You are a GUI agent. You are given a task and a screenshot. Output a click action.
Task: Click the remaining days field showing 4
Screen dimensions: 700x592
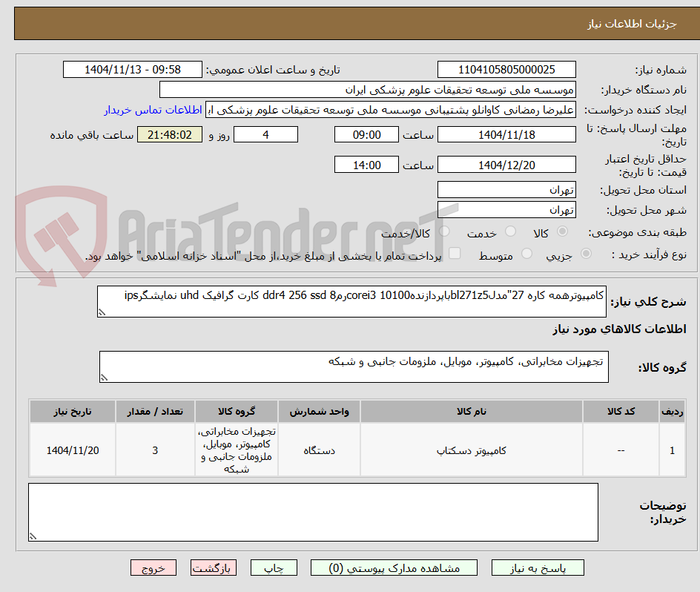coord(265,134)
